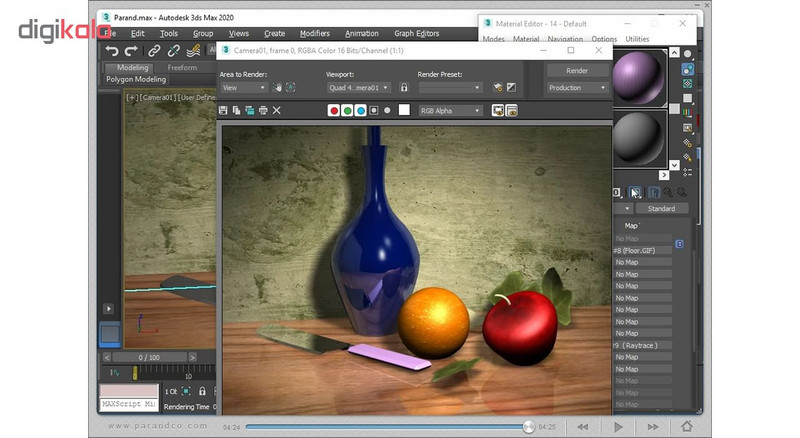The width and height of the screenshot is (800, 438).
Task: Click the #9 (Raytrace) map button
Action: pyautogui.click(x=642, y=346)
